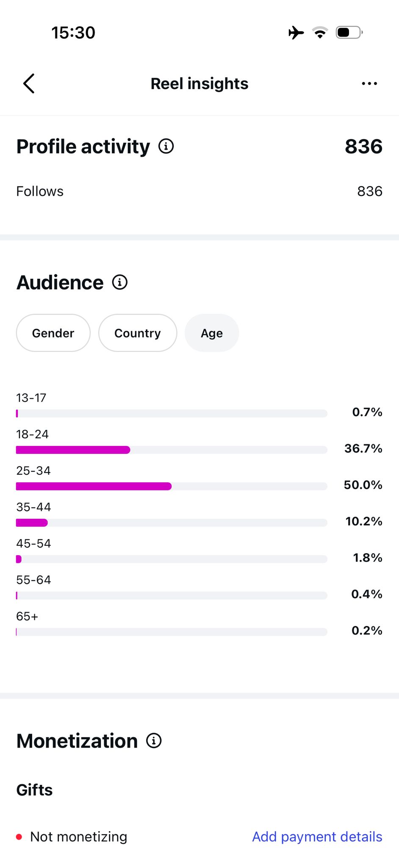The width and height of the screenshot is (399, 868).
Task: Tap the airplane mode status icon
Action: coord(296,33)
